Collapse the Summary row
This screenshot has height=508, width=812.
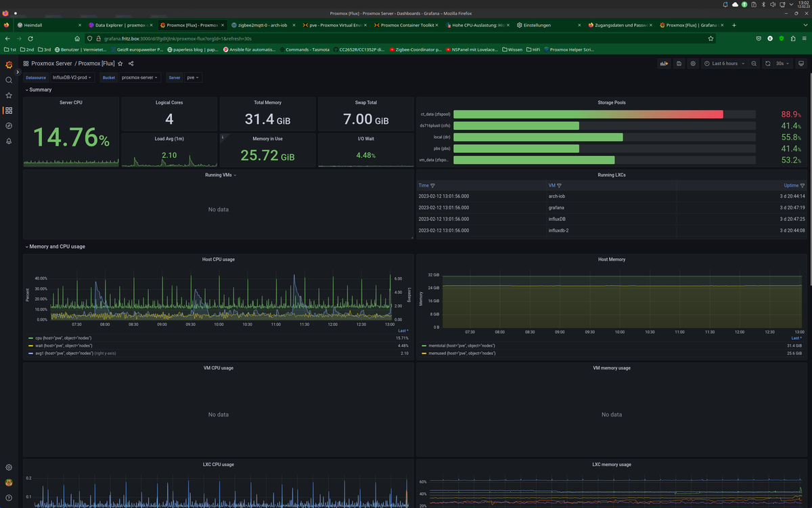[x=39, y=90]
